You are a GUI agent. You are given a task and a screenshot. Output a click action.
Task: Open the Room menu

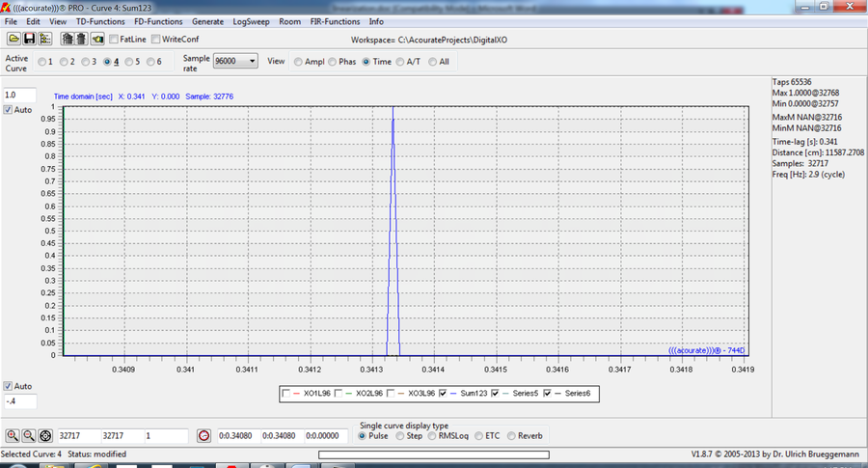(x=290, y=21)
